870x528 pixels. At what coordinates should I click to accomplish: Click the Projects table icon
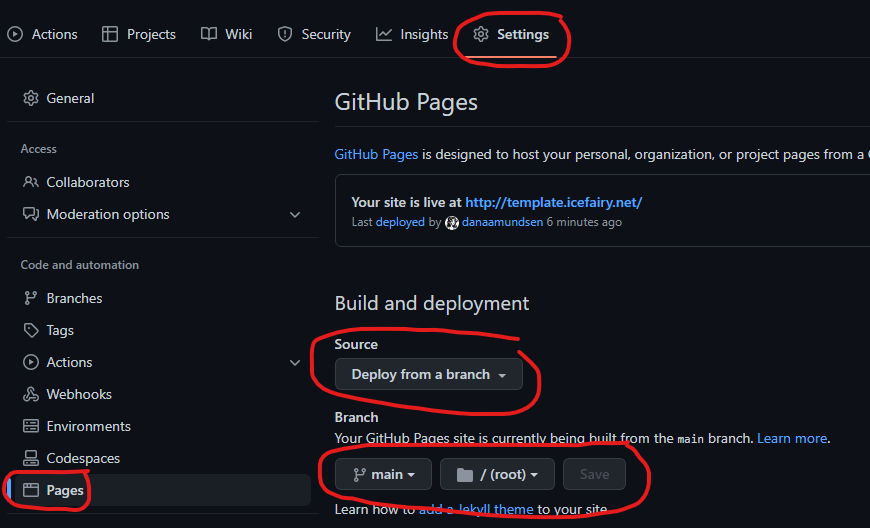(x=110, y=34)
